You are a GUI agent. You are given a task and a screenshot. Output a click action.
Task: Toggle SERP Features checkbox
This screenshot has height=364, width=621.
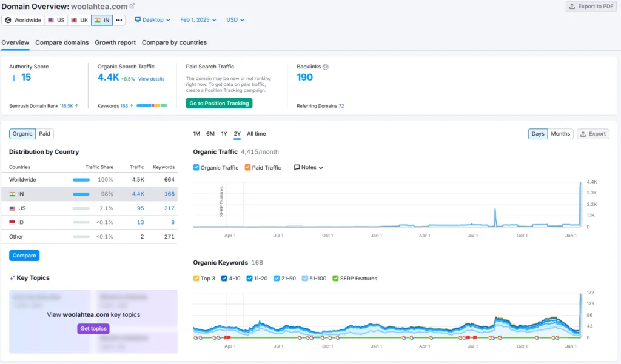[335, 278]
